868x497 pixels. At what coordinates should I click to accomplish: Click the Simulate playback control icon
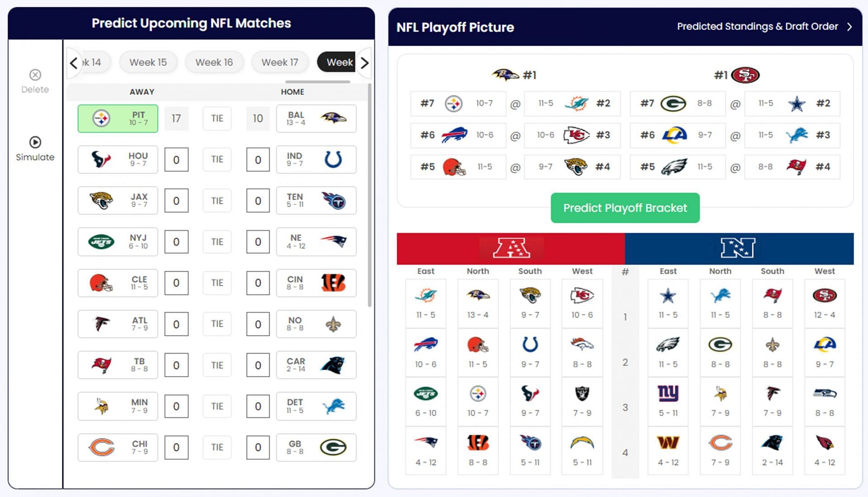34,142
